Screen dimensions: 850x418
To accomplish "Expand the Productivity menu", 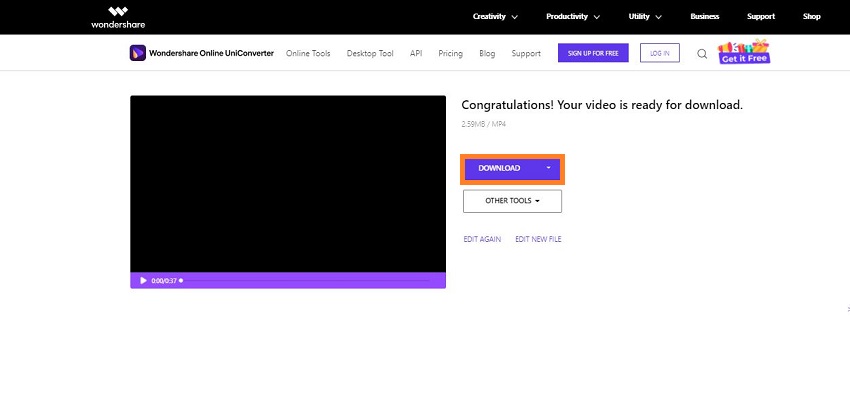I will coord(573,17).
